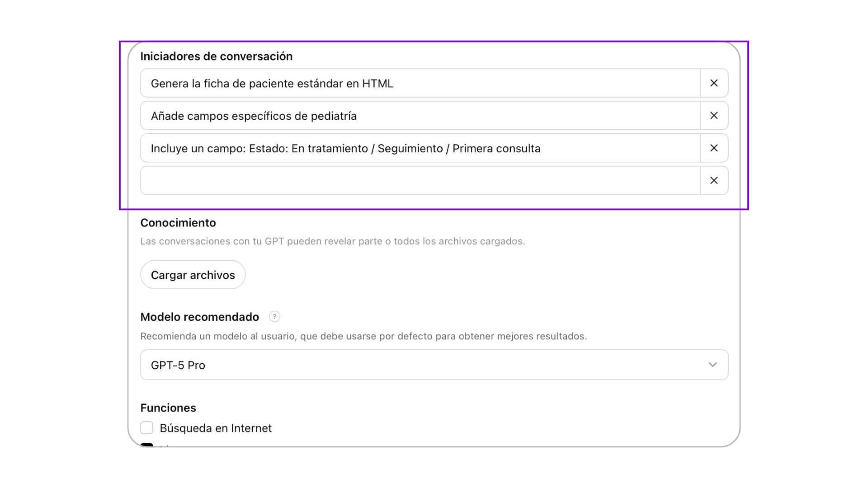Enable the Búsqueda en Internet checkbox
Viewport: 868px width, 488px height.
pos(147,428)
